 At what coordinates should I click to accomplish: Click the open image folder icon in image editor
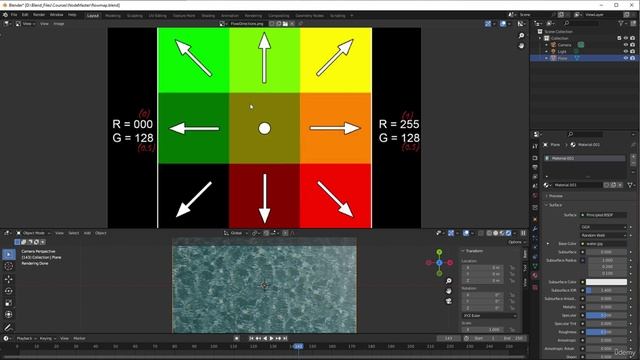tap(285, 24)
